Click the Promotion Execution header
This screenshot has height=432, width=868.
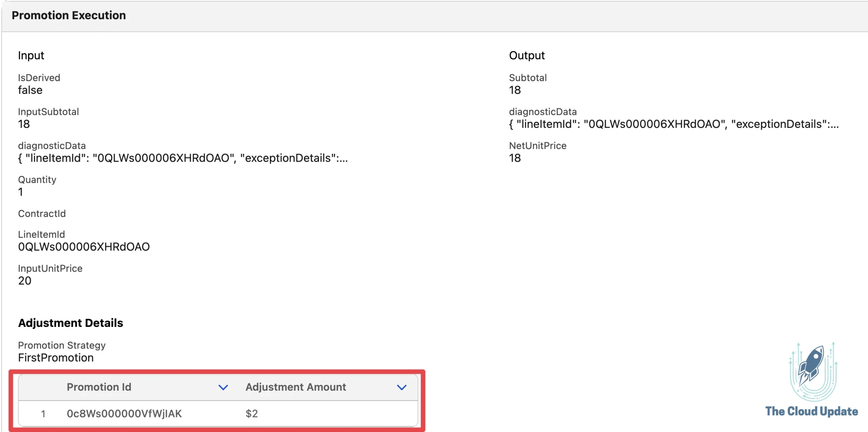69,15
